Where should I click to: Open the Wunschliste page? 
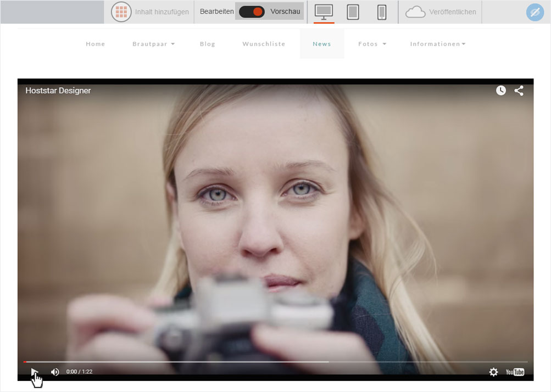[264, 44]
